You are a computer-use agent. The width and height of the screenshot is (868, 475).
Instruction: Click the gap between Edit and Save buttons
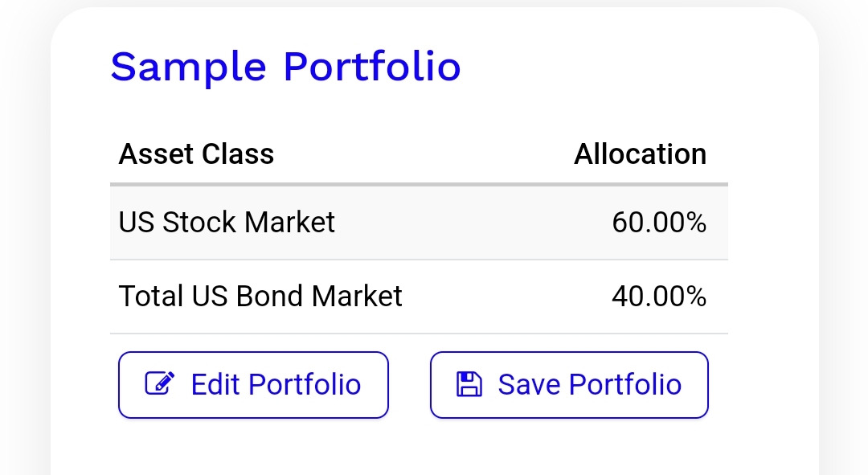(x=409, y=384)
